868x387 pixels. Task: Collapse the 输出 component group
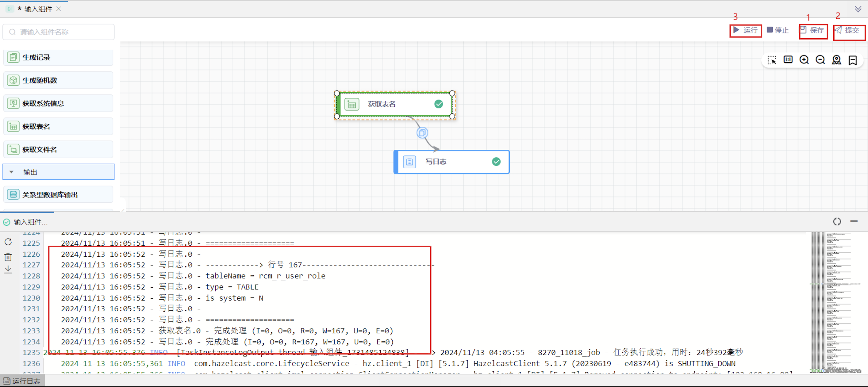click(11, 172)
